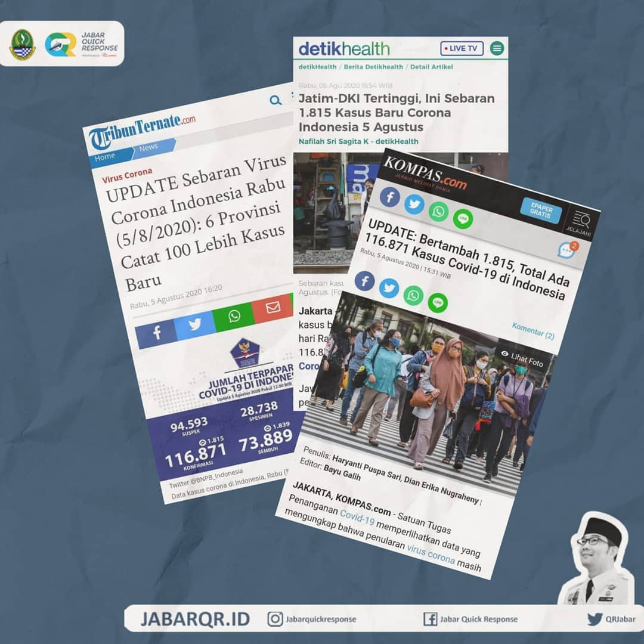644x644 pixels.
Task: Click Twitter @BNPB_Indonesia caption text
Action: coord(206,478)
